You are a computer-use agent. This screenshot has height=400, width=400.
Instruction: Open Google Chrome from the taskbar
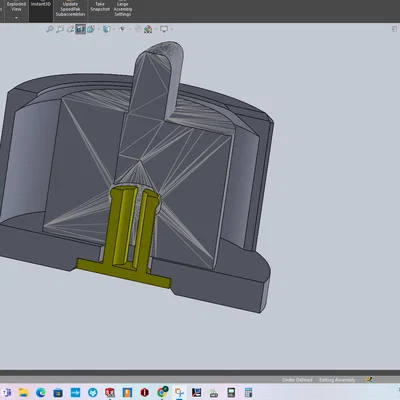pos(162,392)
